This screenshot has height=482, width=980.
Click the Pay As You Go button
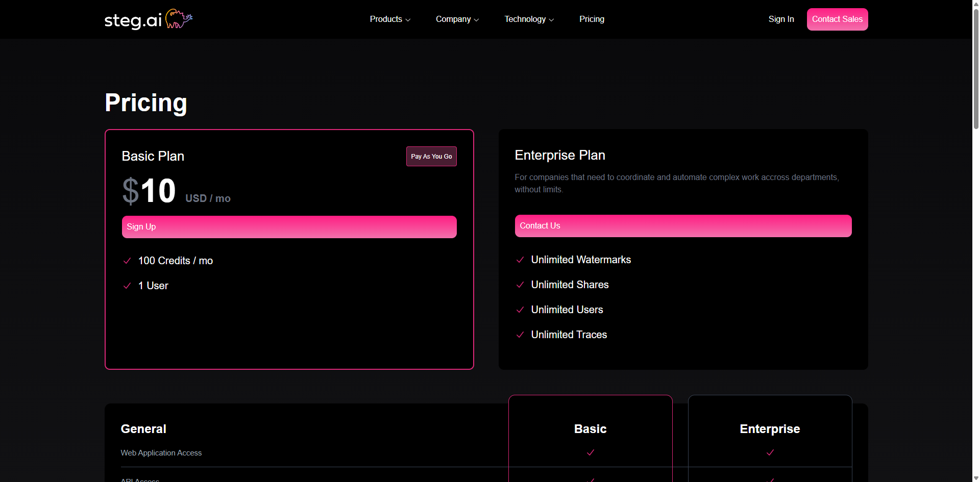431,156
